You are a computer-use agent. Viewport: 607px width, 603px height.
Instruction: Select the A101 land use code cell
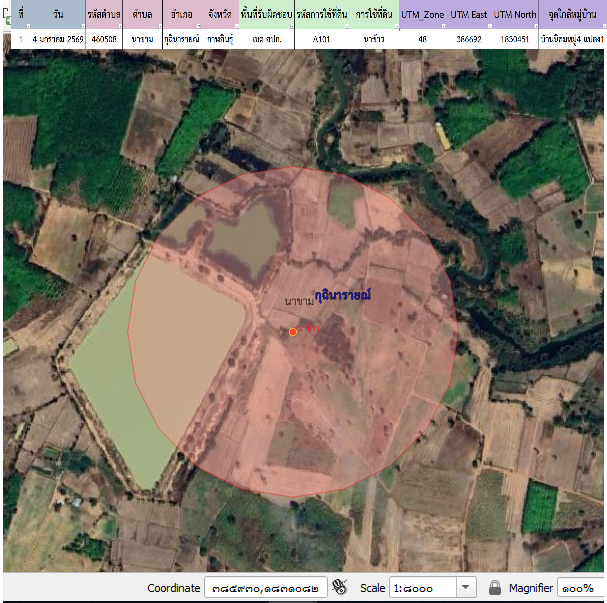[322, 39]
